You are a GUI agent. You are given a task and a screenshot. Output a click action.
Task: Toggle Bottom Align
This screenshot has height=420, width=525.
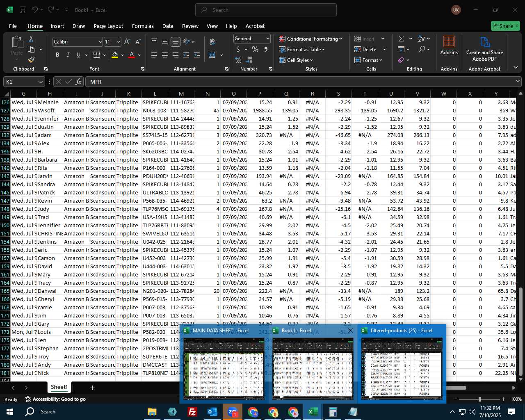click(x=176, y=41)
